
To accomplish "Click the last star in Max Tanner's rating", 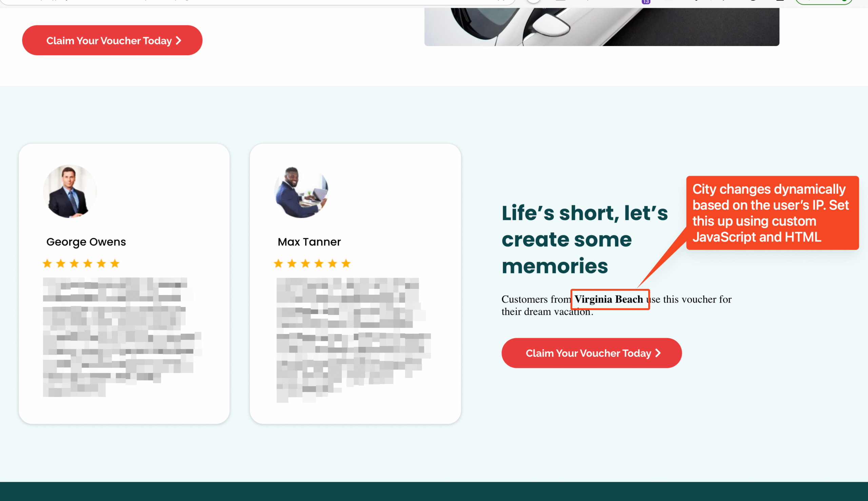I will click(346, 264).
